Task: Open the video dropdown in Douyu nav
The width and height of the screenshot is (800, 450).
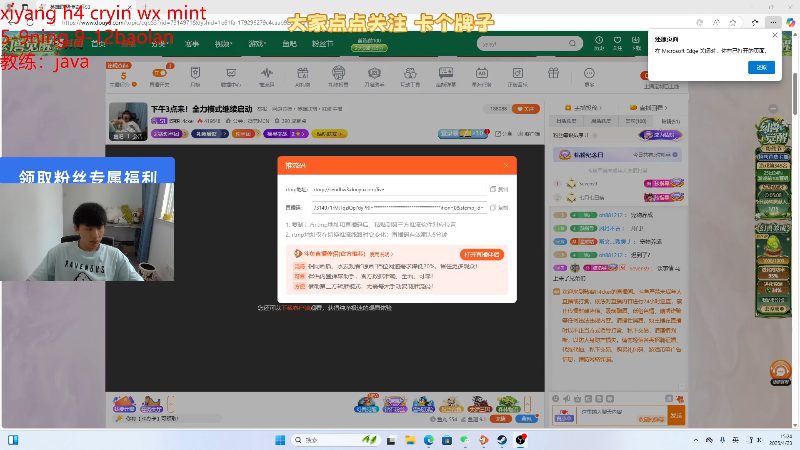Action: point(223,44)
